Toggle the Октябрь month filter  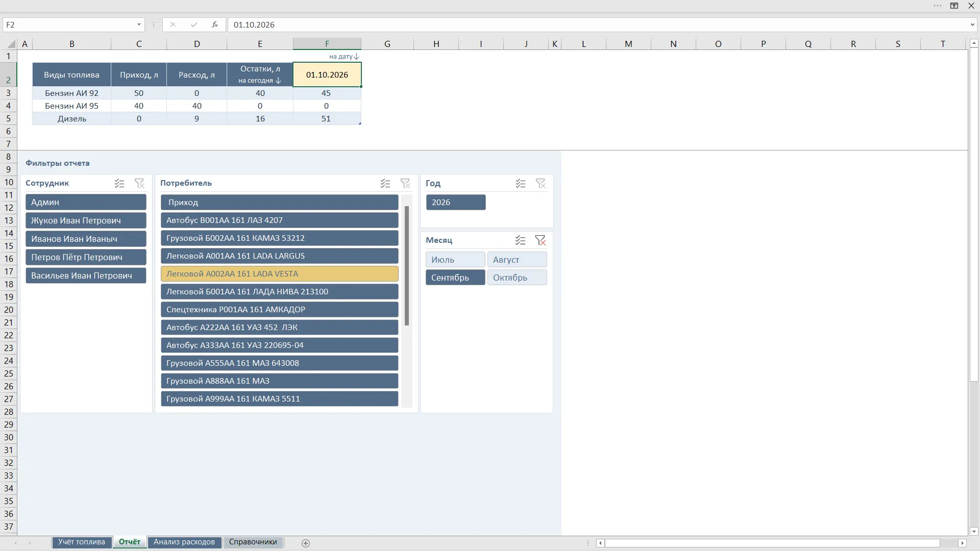pos(517,278)
